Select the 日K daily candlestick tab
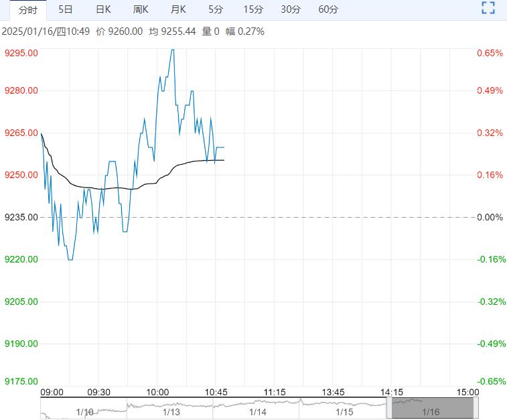 pos(103,9)
